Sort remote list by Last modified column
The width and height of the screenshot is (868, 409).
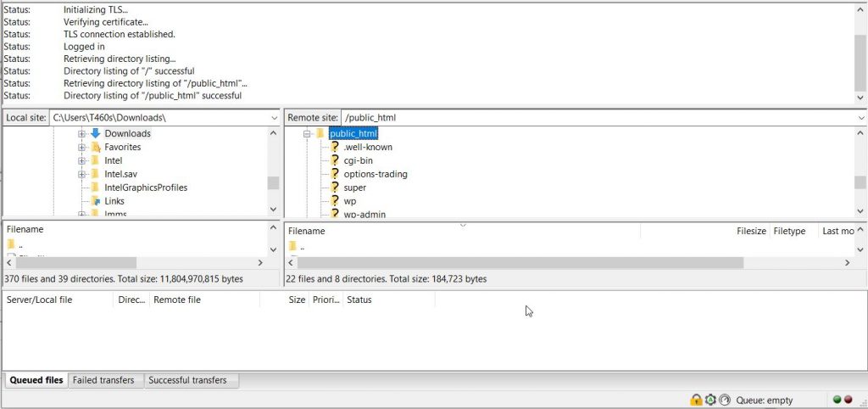(837, 231)
